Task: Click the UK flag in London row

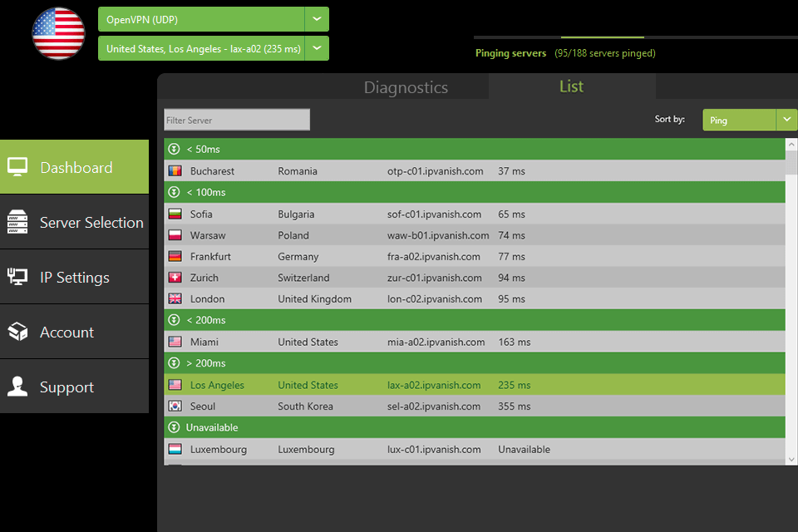Action: (x=175, y=299)
